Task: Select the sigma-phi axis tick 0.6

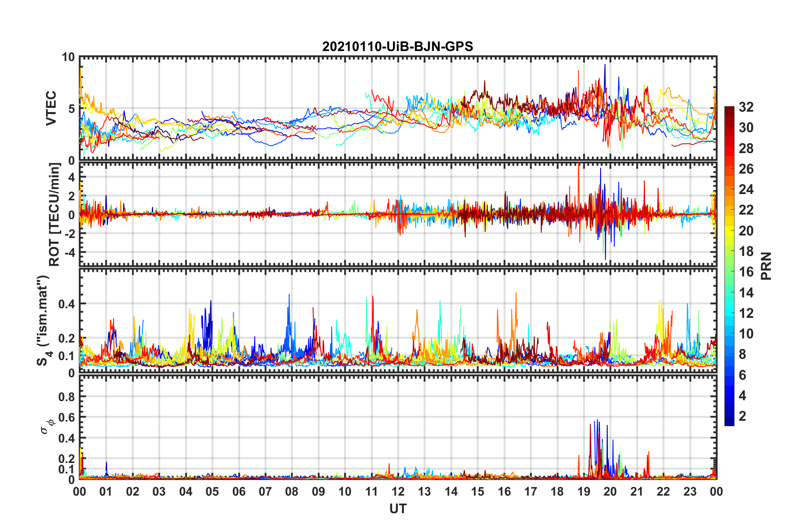Action: [x=67, y=417]
